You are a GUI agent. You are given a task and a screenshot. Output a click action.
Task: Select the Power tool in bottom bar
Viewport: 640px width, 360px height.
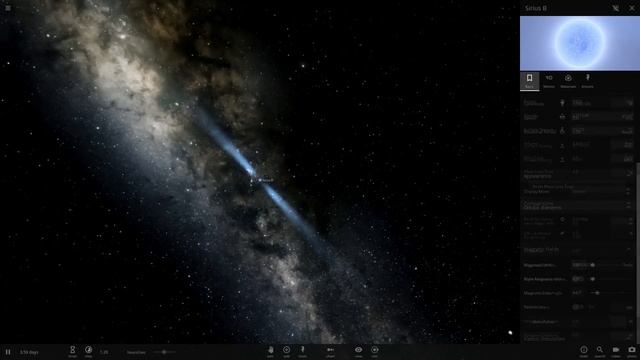click(x=302, y=351)
